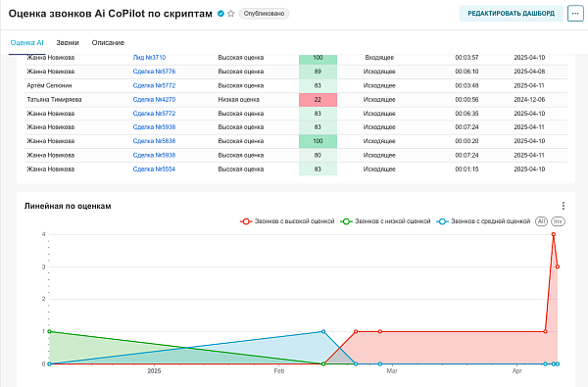Open Сделка №5772 link in the 00:06:35 row

154,114
